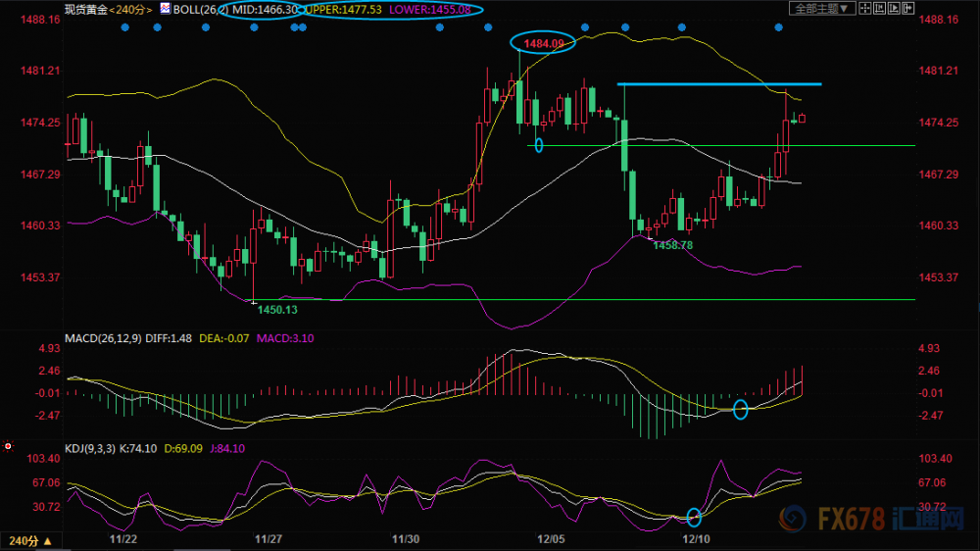Click the UPPER:1477.53 value
Image resolution: width=980 pixels, height=551 pixels.
(x=343, y=10)
